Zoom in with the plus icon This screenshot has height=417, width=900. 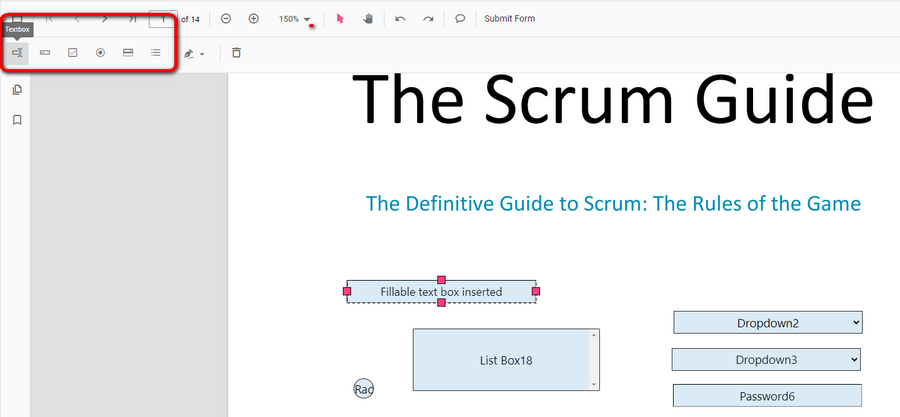tap(253, 18)
